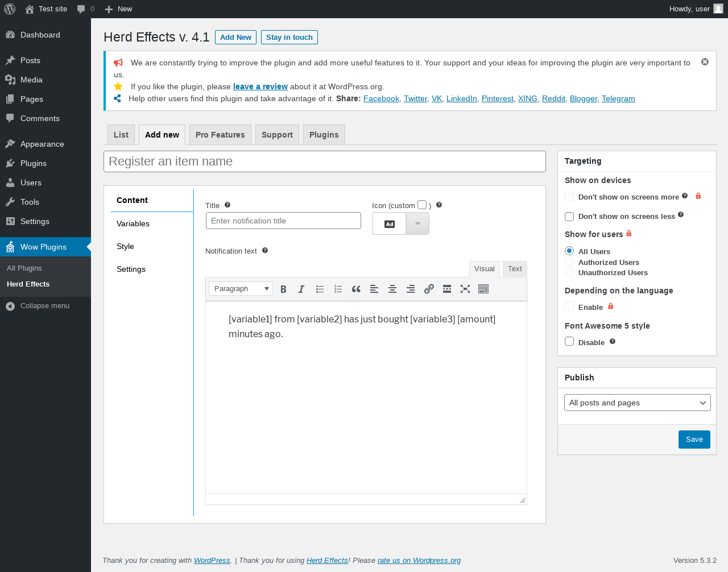
Task: Open the Paragraph format dropdown
Action: click(241, 289)
